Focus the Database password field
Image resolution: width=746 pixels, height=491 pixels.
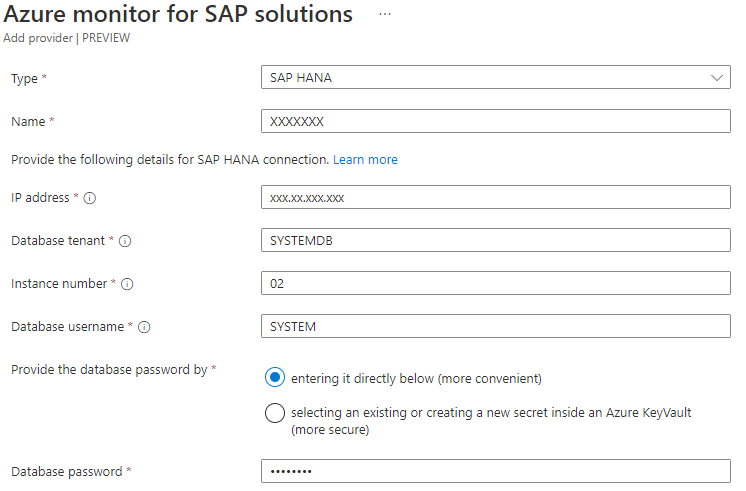pyautogui.click(x=495, y=471)
